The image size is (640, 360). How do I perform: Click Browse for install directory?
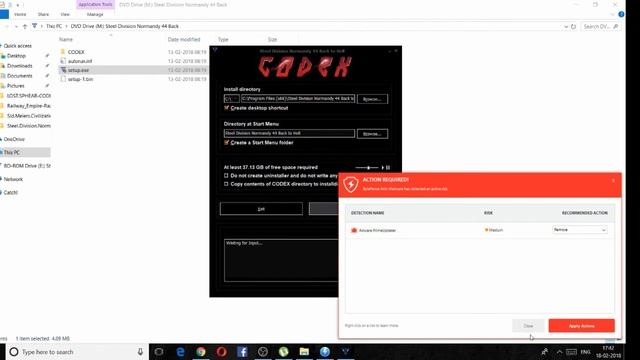click(372, 99)
